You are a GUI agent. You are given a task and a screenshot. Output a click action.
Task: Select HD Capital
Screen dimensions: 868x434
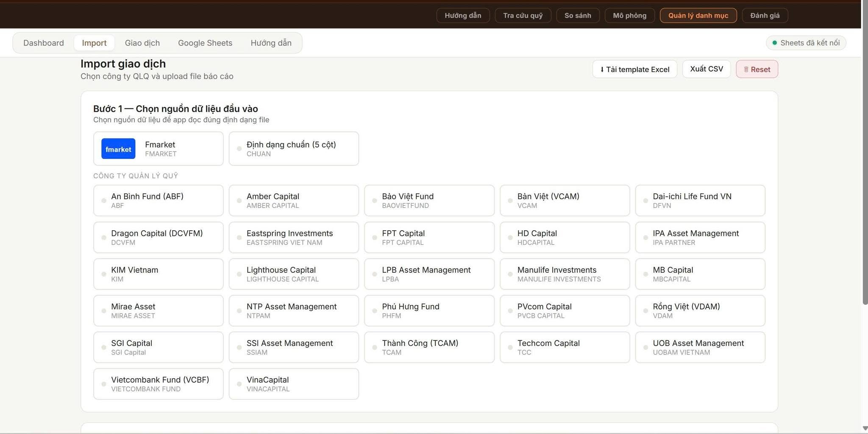(565, 238)
